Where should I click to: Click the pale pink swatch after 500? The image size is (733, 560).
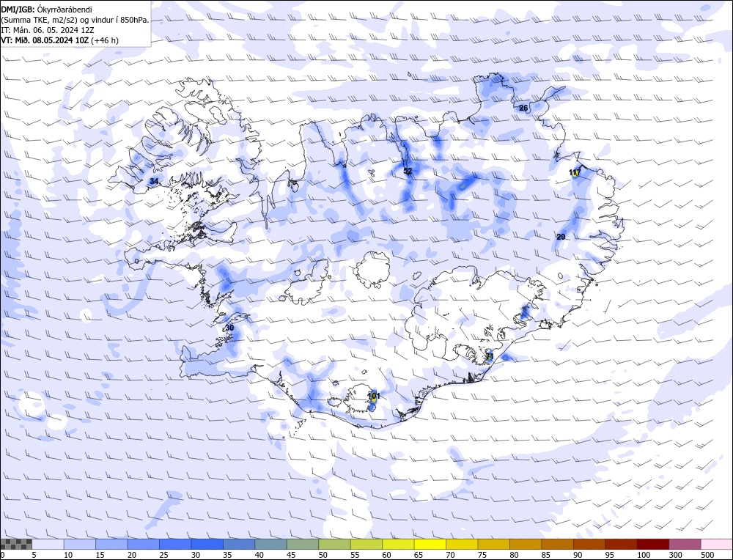tap(716, 544)
